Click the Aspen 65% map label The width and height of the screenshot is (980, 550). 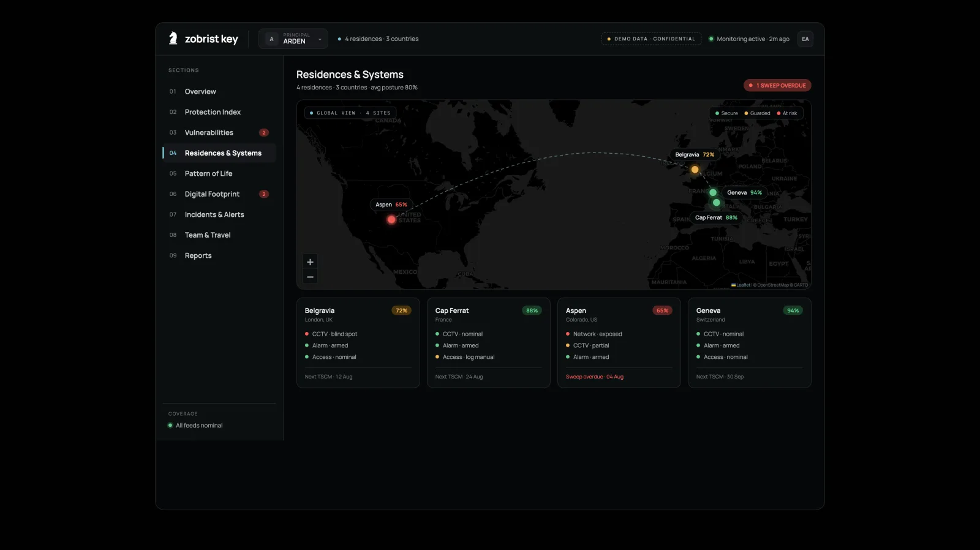(391, 205)
